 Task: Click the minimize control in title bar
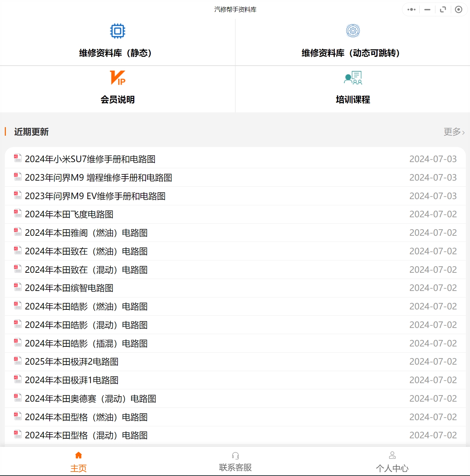coord(427,10)
